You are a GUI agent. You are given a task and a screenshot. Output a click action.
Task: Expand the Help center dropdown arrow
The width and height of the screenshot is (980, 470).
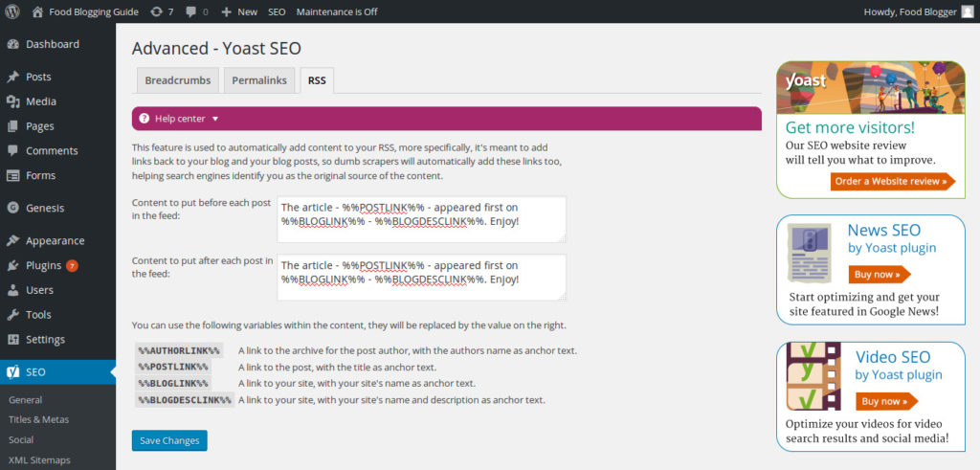tap(215, 119)
